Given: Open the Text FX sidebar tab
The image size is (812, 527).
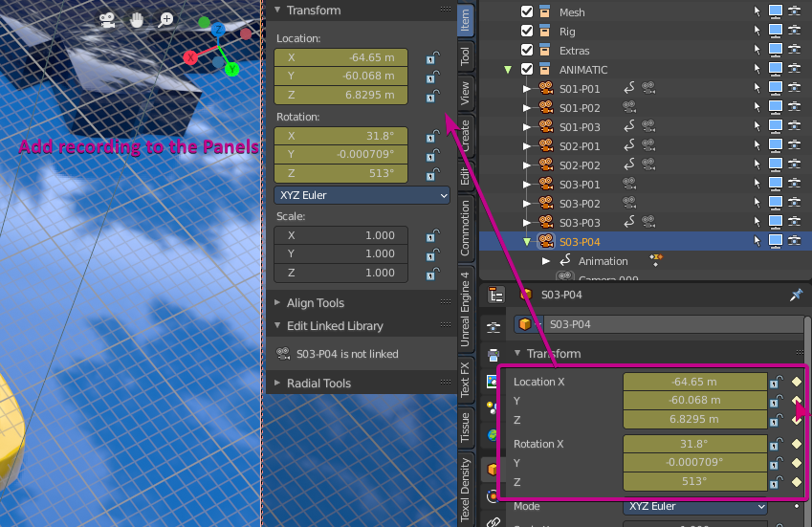Looking at the screenshot, I should (465, 380).
